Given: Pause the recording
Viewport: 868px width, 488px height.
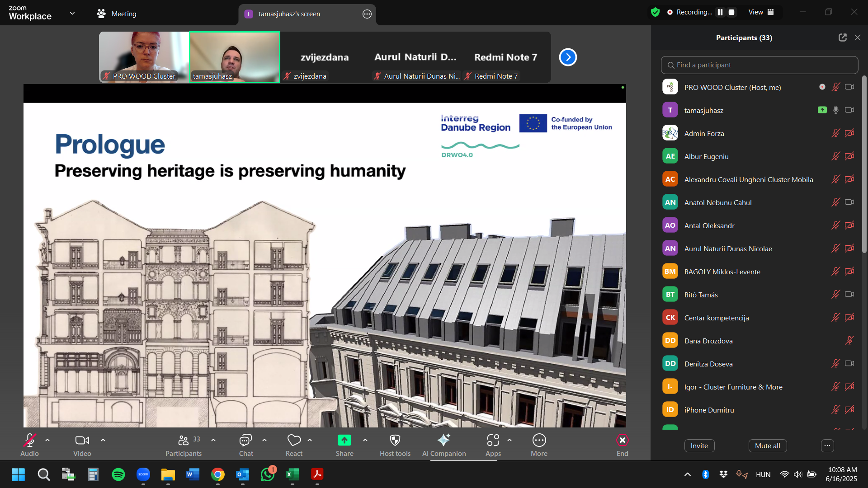Looking at the screenshot, I should 720,12.
